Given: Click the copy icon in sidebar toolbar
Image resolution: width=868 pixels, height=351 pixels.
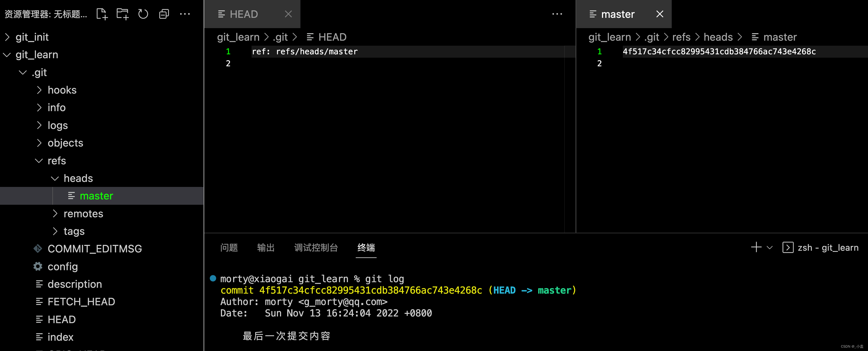Looking at the screenshot, I should tap(164, 14).
